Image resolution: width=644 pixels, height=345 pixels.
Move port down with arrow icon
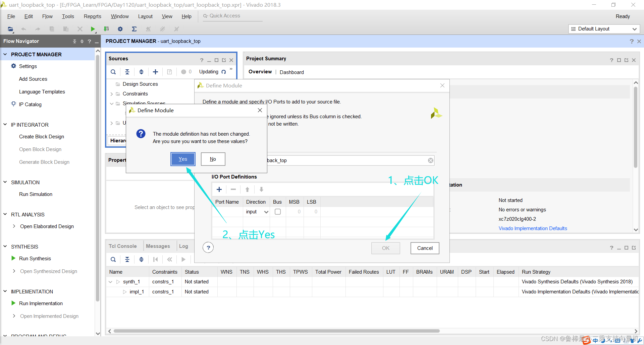[x=261, y=190]
